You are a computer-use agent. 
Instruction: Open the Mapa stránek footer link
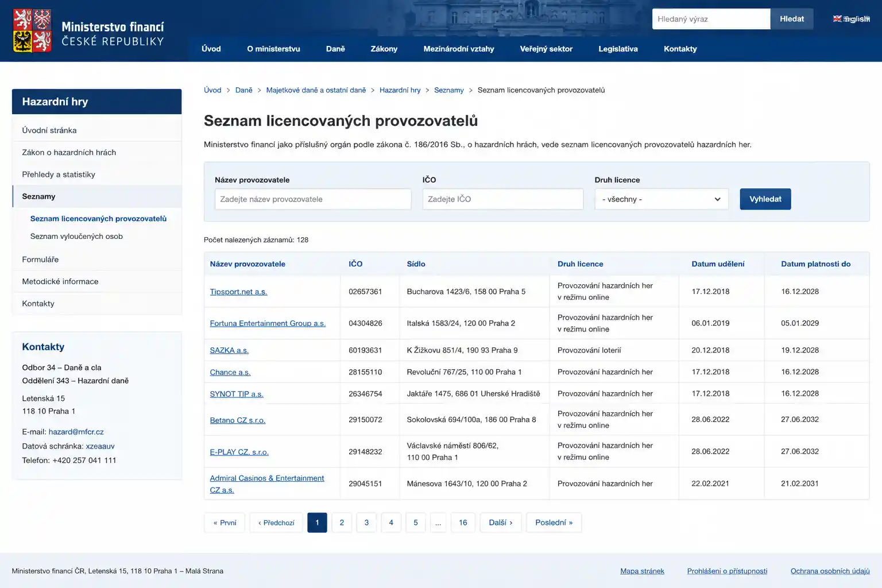tap(642, 571)
